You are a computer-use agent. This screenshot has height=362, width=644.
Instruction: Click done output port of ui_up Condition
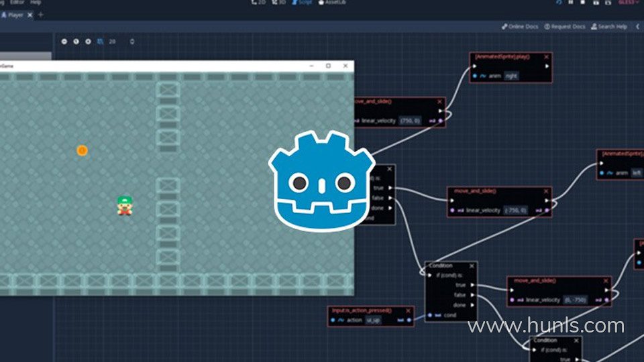[x=472, y=305]
